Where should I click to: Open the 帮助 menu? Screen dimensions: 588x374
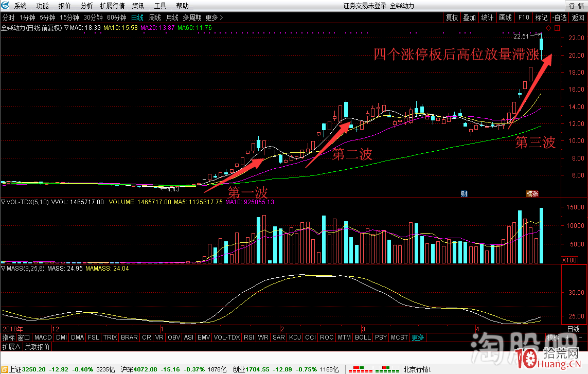(182, 6)
